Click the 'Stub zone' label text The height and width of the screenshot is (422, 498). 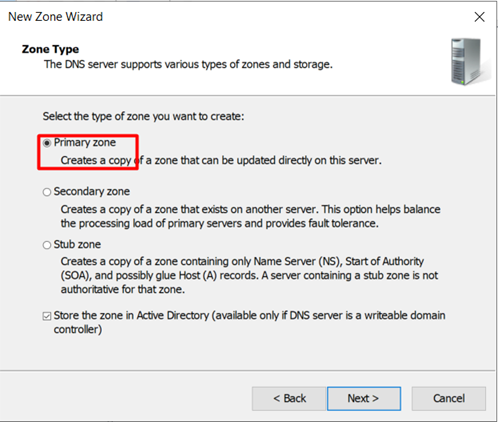coord(77,244)
